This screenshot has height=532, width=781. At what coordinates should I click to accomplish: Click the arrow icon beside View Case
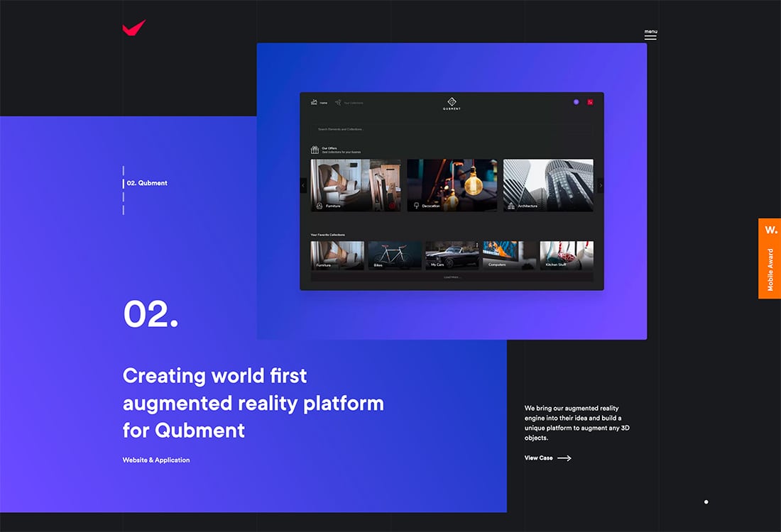coord(564,458)
